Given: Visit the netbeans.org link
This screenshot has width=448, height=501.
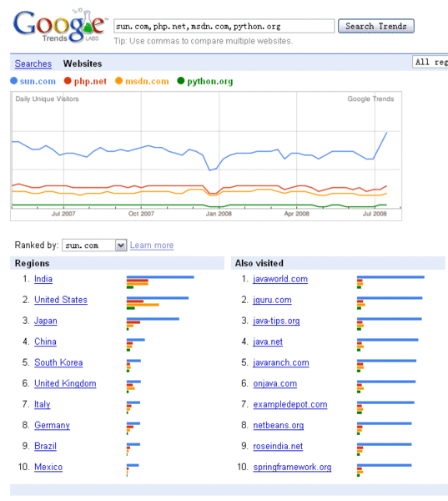Looking at the screenshot, I should 279,425.
